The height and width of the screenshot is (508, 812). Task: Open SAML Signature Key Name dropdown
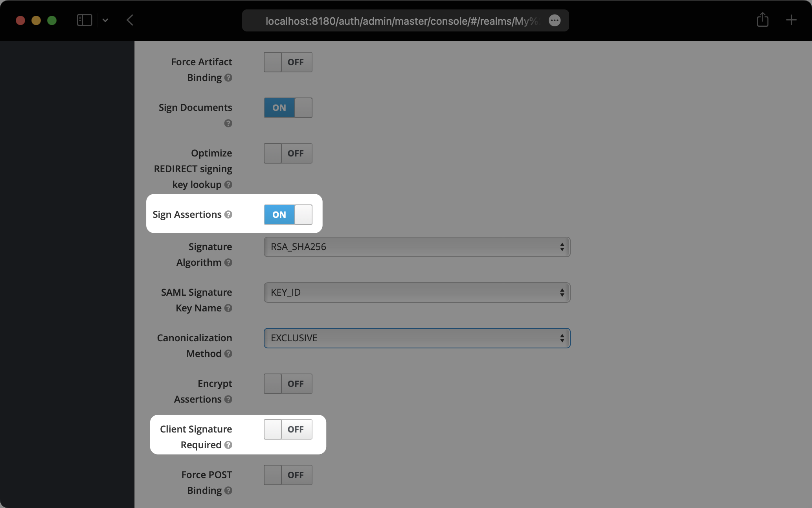coord(417,293)
